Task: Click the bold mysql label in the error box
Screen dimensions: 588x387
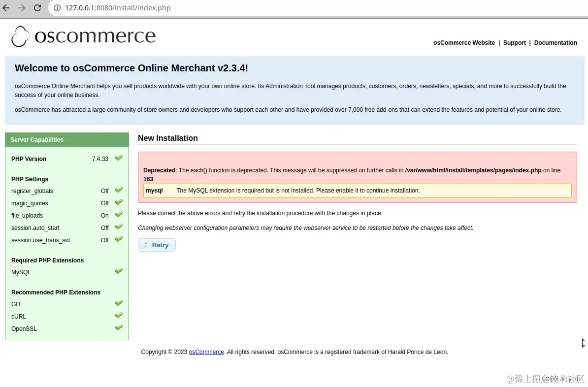Action: click(154, 191)
